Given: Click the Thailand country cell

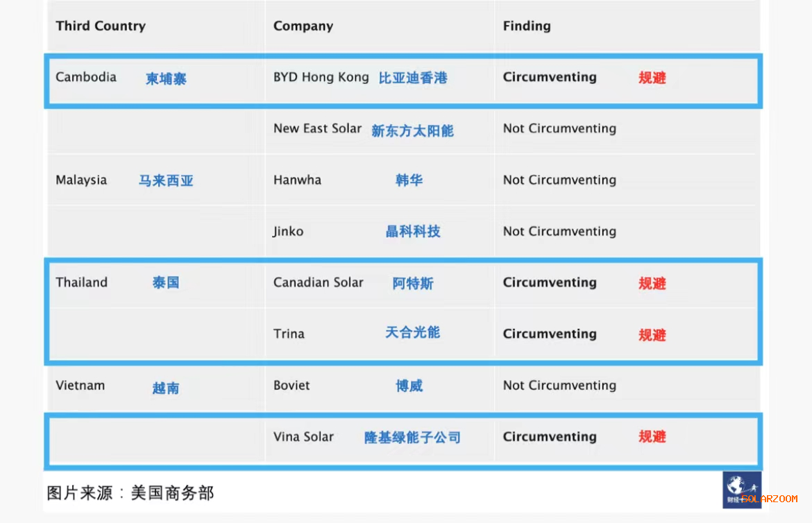Looking at the screenshot, I should [82, 282].
